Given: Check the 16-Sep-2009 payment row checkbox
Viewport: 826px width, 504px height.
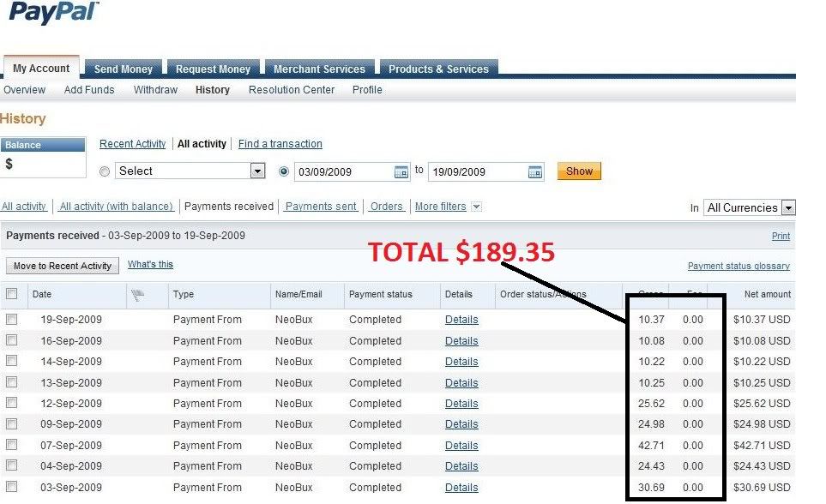Looking at the screenshot, I should [12, 340].
